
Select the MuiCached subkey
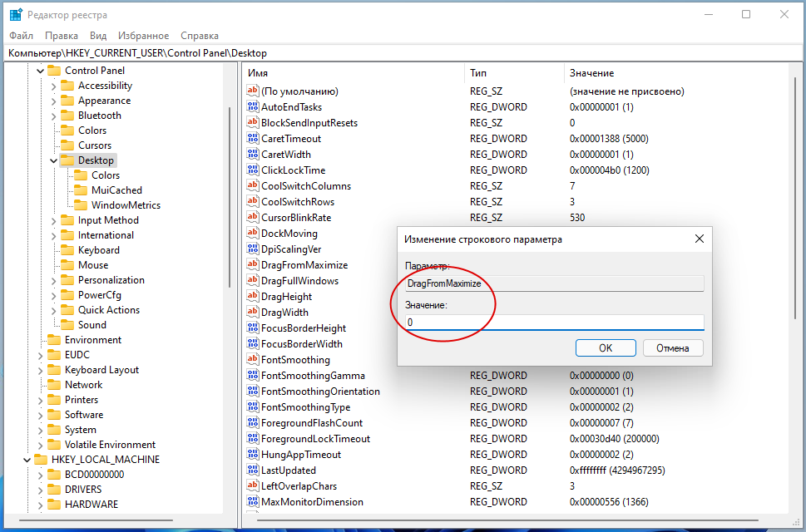point(116,190)
